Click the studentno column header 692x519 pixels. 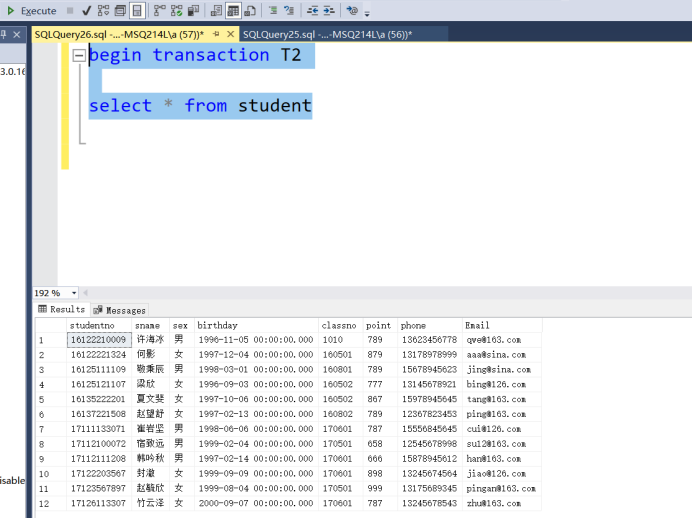pyautogui.click(x=99, y=325)
